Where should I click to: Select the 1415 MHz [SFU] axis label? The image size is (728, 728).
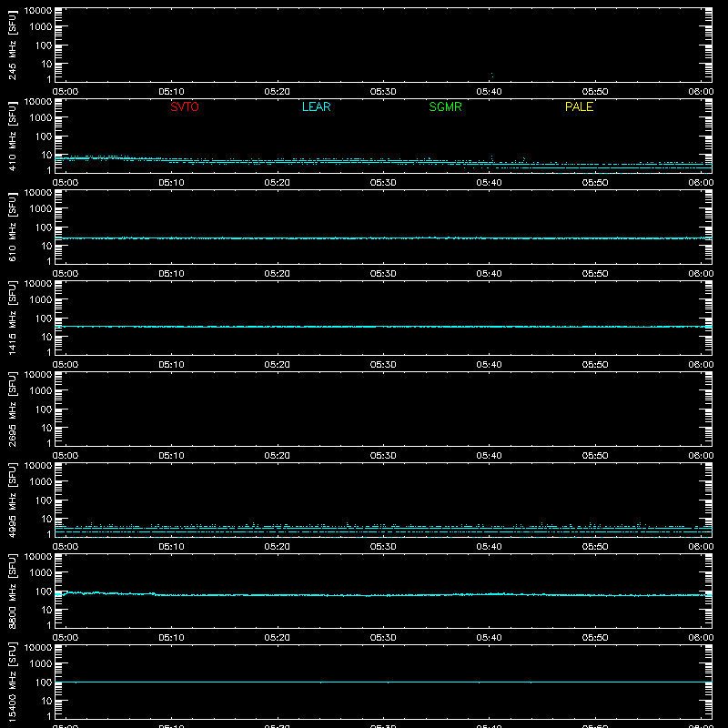(x=13, y=318)
